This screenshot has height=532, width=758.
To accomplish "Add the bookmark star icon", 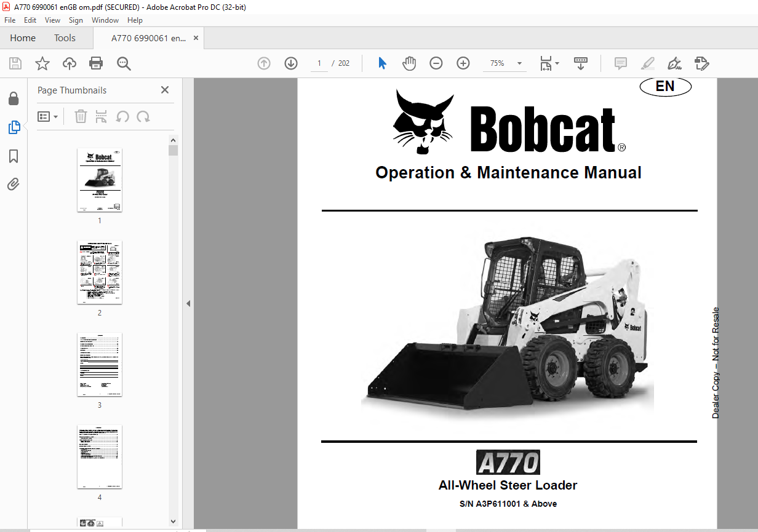I will pyautogui.click(x=42, y=63).
